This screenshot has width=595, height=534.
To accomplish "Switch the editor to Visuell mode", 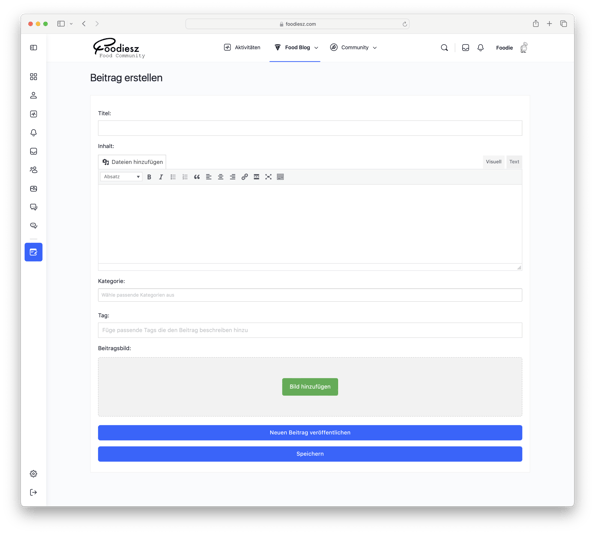I will [493, 162].
